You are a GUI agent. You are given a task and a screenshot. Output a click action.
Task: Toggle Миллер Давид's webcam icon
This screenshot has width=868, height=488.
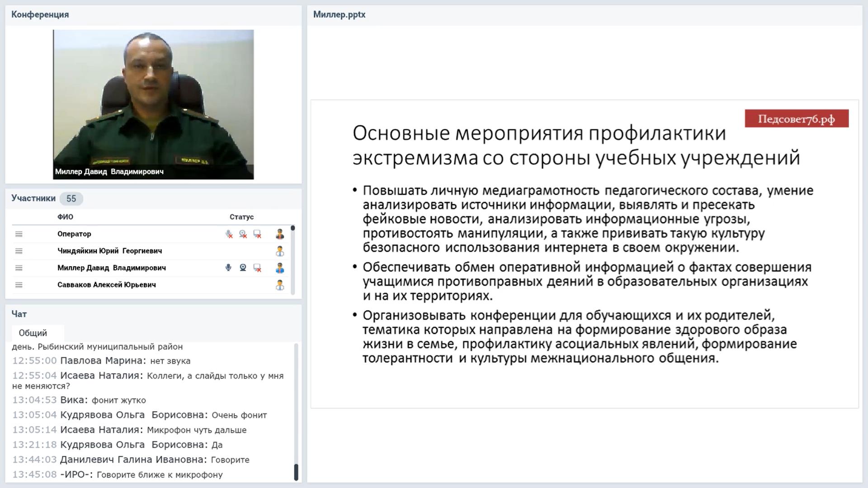(243, 268)
